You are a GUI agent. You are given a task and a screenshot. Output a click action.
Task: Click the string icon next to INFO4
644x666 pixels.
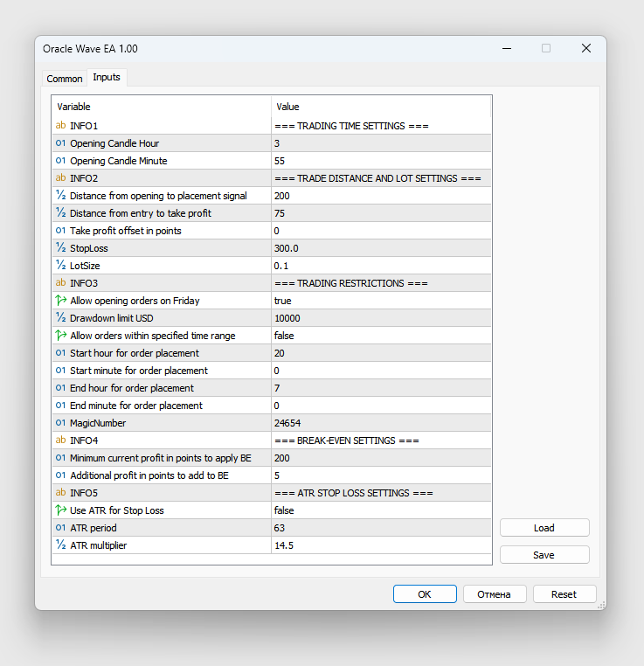click(x=61, y=441)
